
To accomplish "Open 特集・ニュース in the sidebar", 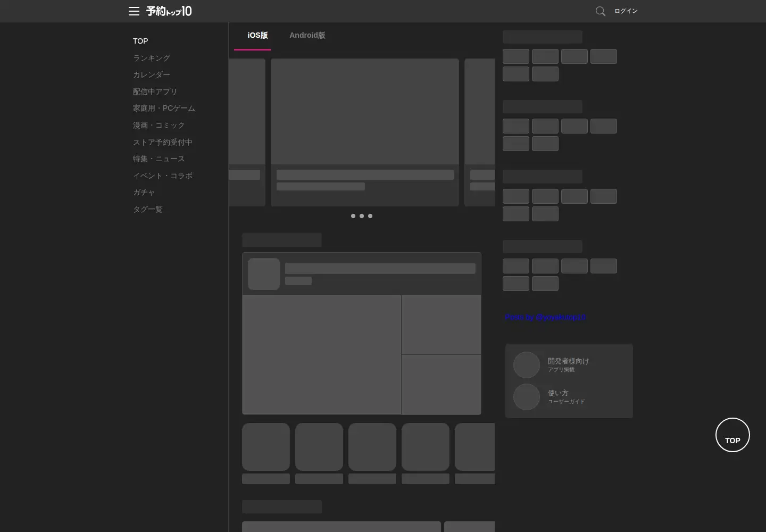I will [x=159, y=159].
